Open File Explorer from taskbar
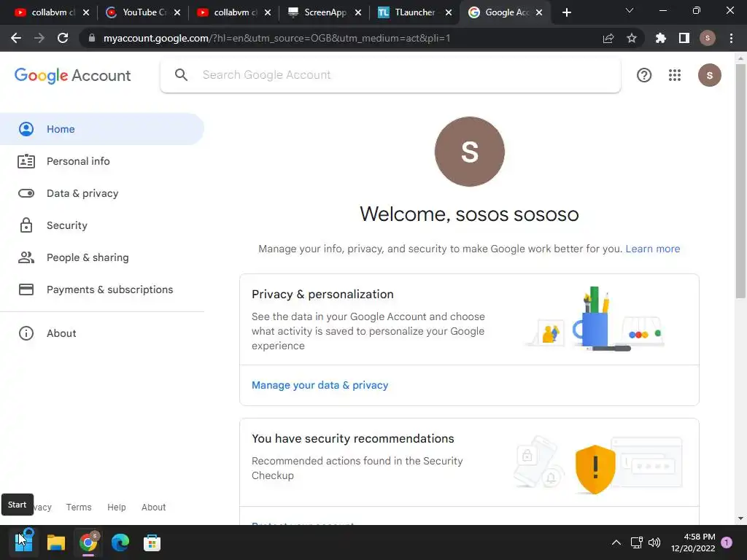This screenshot has height=560, width=747. pyautogui.click(x=55, y=542)
